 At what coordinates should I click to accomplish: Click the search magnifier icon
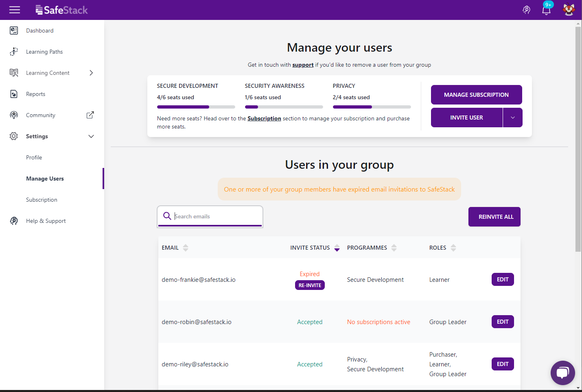(167, 216)
